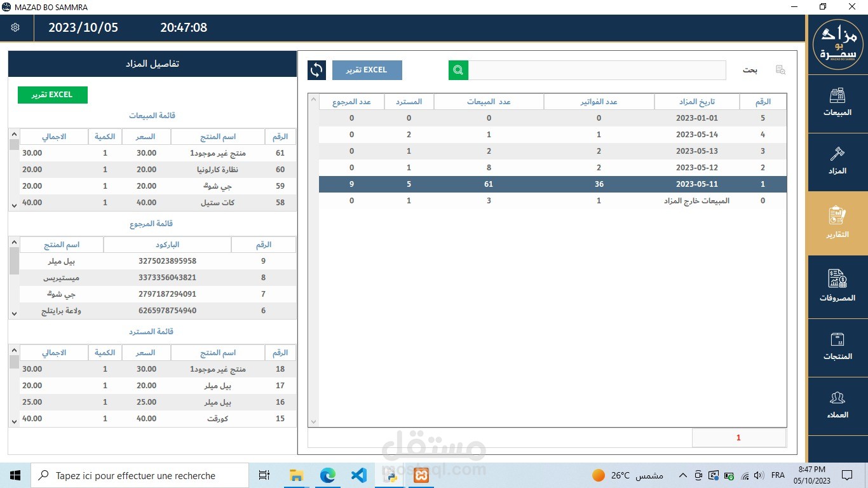Open Microsoft Edge from taskbar

(327, 475)
